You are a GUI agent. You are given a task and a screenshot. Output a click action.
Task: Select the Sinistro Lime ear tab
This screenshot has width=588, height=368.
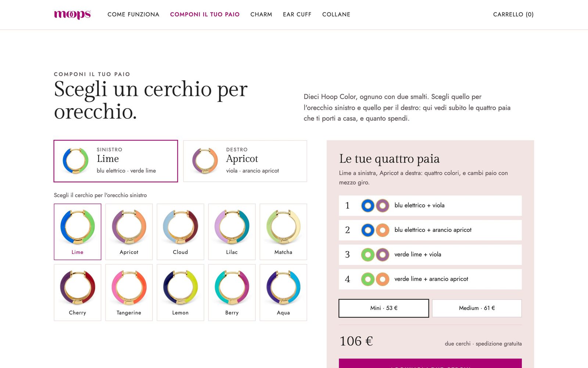[x=116, y=161]
